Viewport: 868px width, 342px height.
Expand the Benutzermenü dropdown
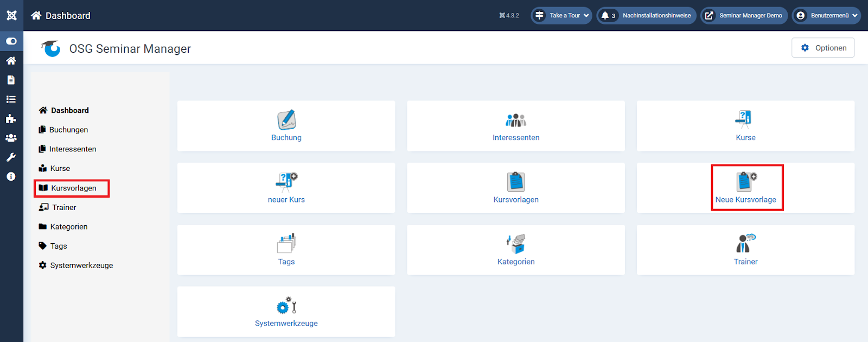click(826, 15)
